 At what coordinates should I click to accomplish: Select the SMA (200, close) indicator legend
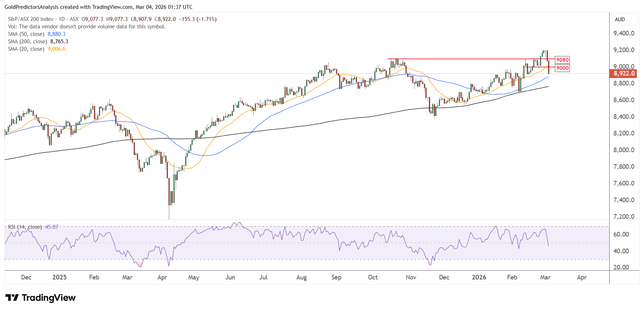(28, 41)
